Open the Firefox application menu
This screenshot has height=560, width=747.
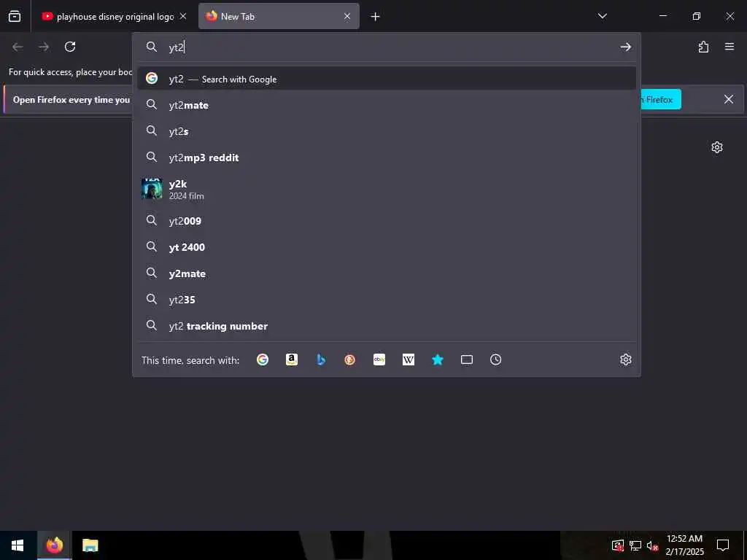point(729,47)
